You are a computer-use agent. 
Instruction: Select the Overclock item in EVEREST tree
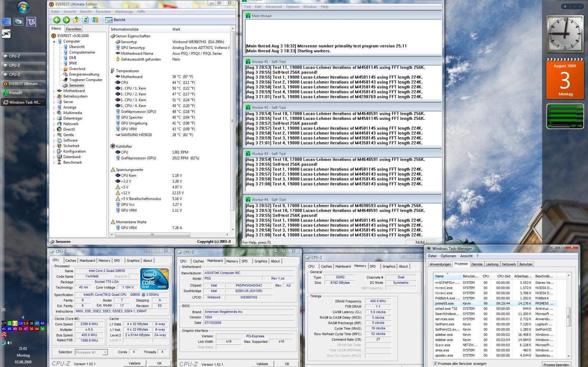(x=77, y=69)
